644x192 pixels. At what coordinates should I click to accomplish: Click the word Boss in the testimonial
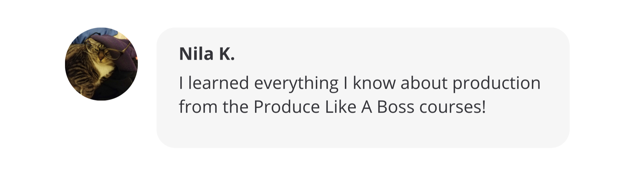pos(395,107)
